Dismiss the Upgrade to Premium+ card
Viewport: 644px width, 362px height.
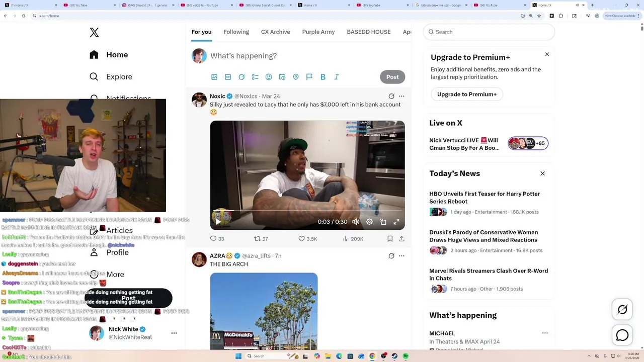[x=547, y=54]
